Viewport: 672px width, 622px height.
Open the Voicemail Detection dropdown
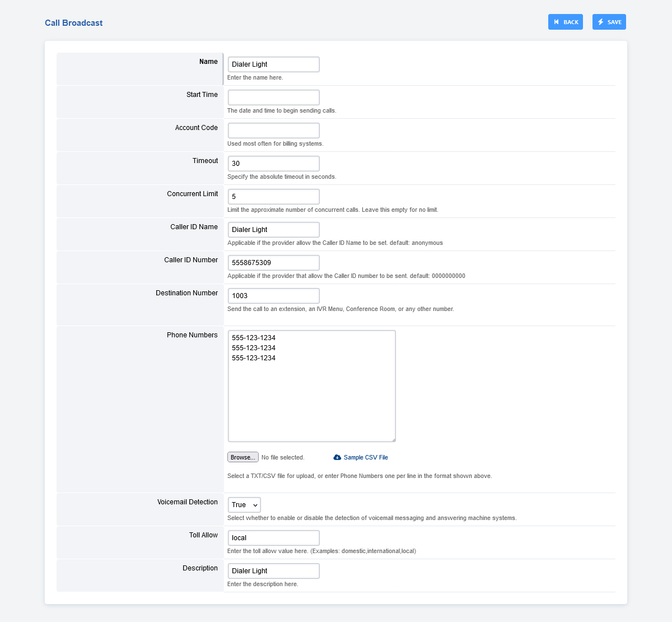[244, 505]
